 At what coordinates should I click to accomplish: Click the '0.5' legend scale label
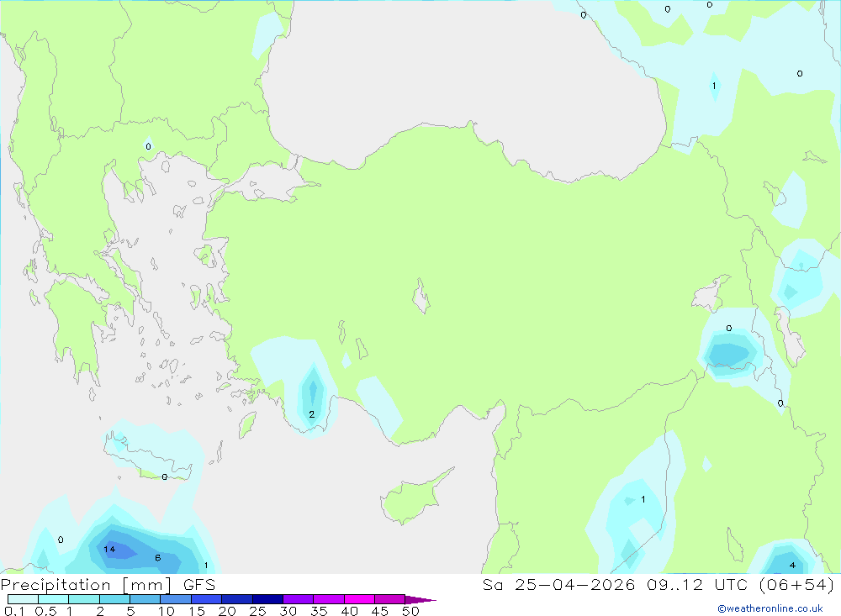point(45,611)
